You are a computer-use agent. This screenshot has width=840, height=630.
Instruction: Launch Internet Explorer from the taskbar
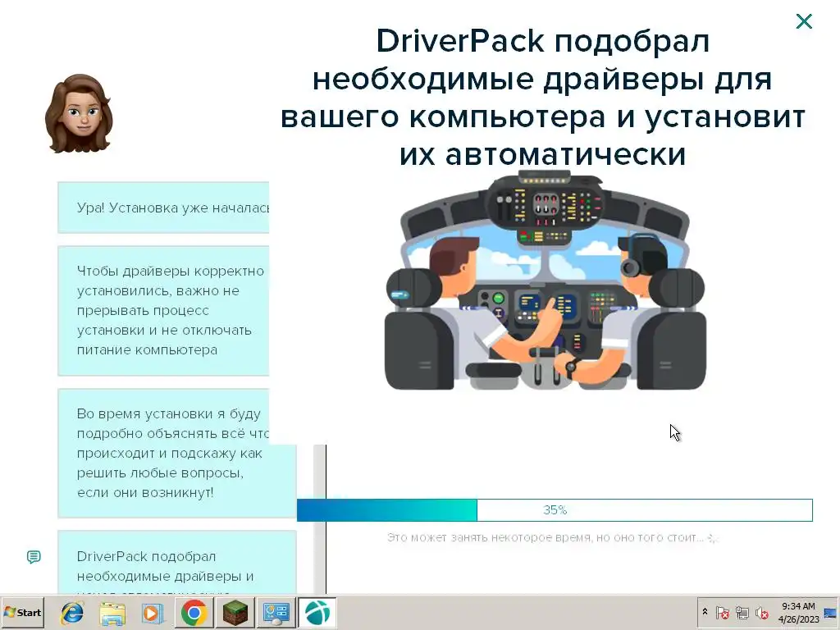(x=72, y=612)
